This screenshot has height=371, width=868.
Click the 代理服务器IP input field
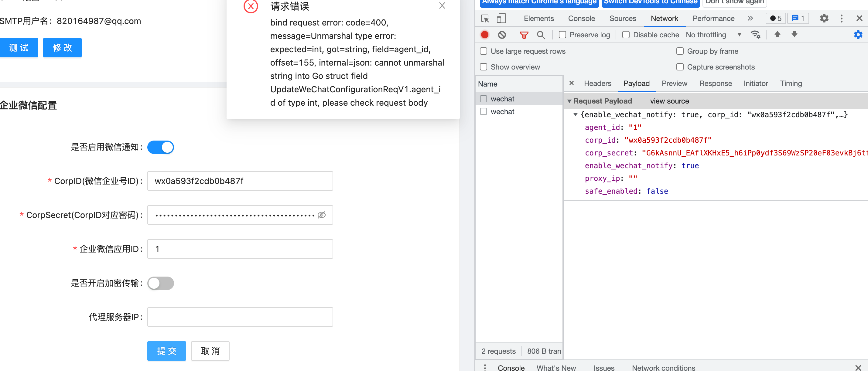(240, 317)
